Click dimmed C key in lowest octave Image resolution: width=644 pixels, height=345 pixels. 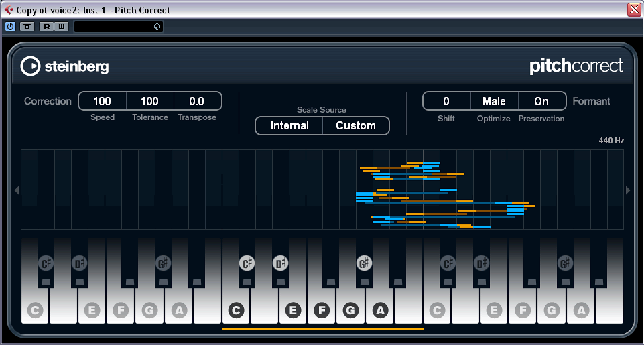coord(35,310)
